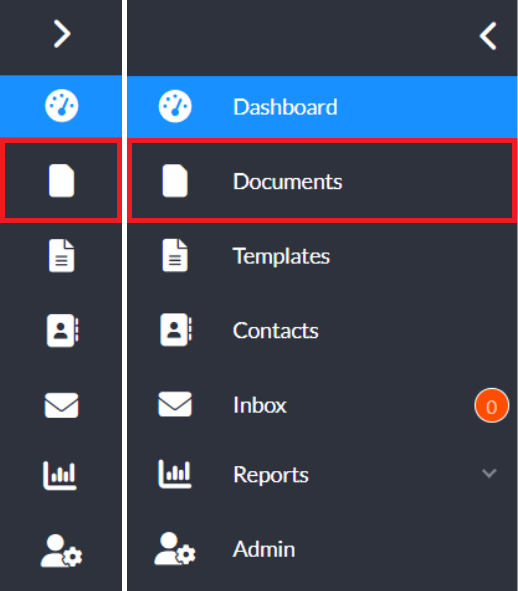Select the blank document icon in collapsed sidebar
This screenshot has height=591, width=518.
pos(61,181)
